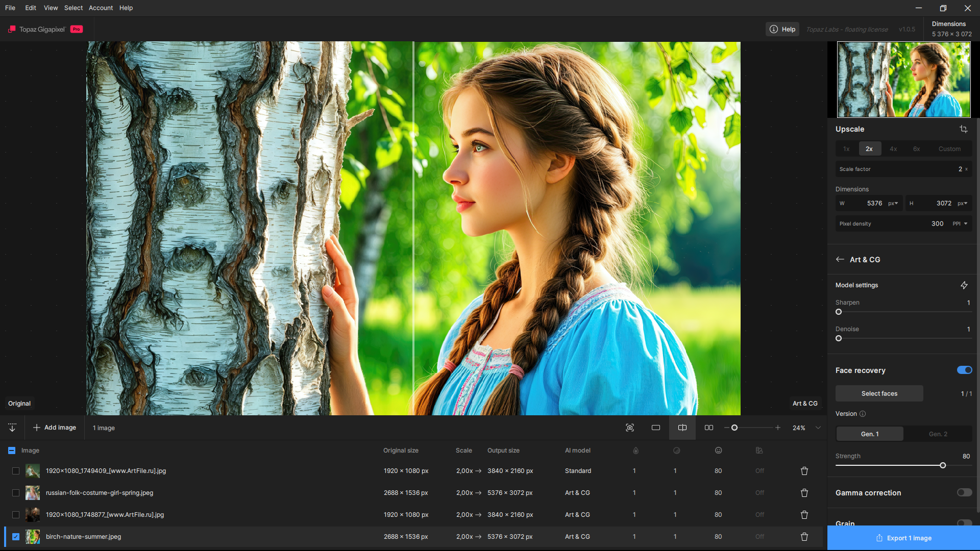Delete the birch-nature-summer.jpeg row
The height and width of the screenshot is (551, 980).
pos(804,537)
